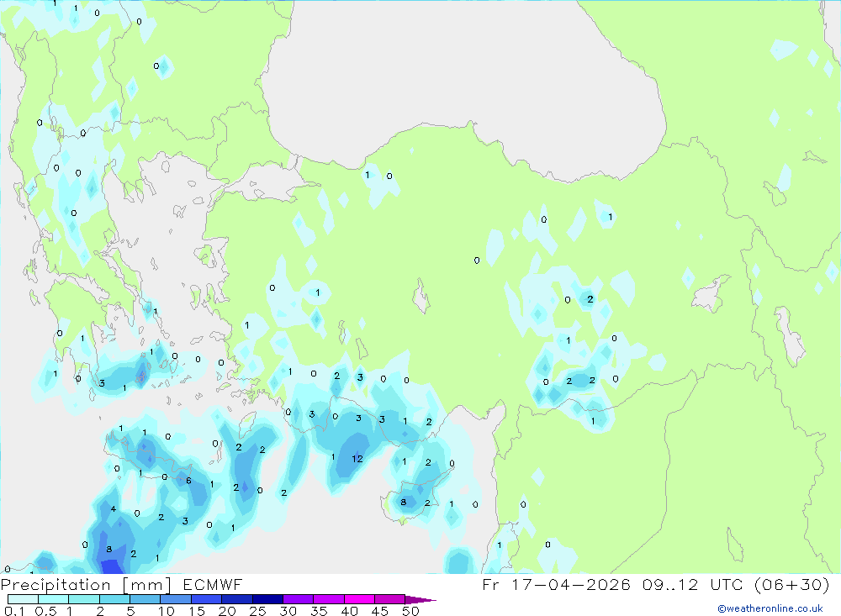841x616 pixels.
Task: Click the 40–45 mm magenta legend swatch
Action: (x=359, y=599)
